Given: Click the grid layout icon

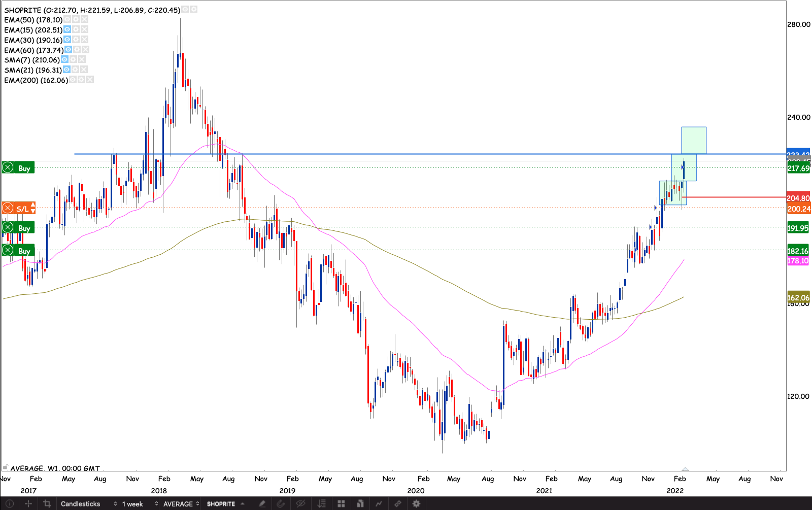Looking at the screenshot, I should click(x=341, y=504).
